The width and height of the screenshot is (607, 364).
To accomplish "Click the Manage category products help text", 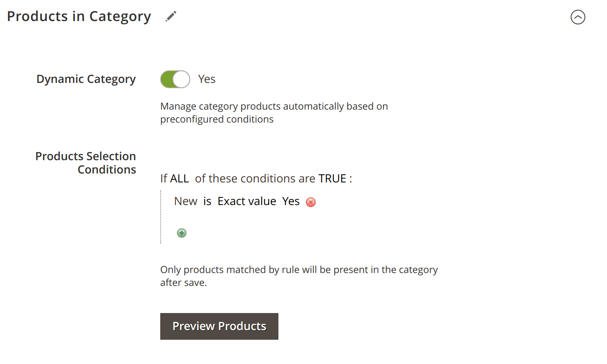I will pos(274,112).
